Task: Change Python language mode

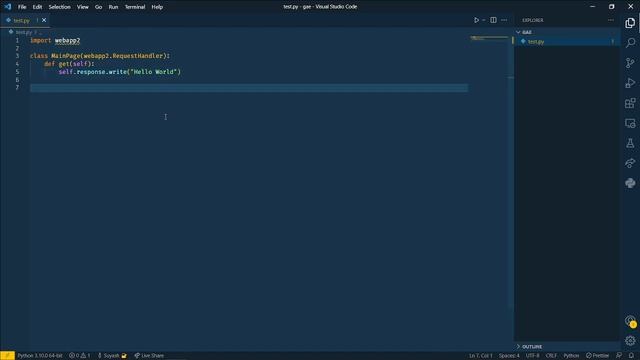Action: (571, 356)
